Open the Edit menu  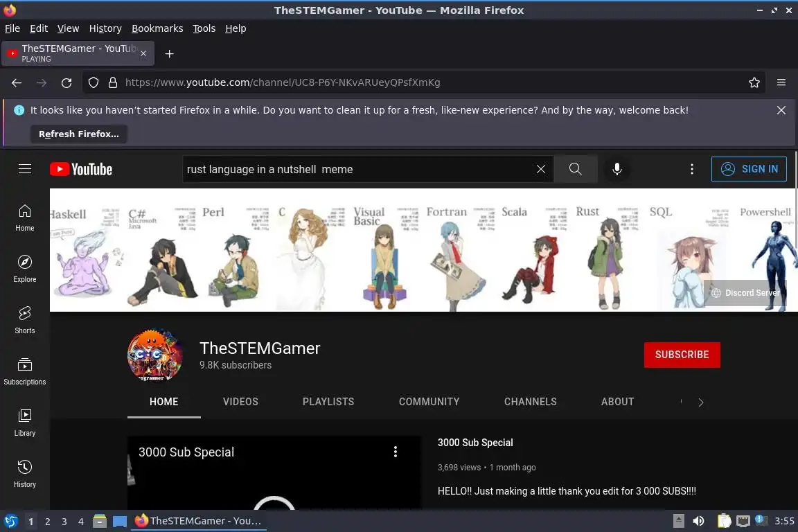tap(39, 28)
